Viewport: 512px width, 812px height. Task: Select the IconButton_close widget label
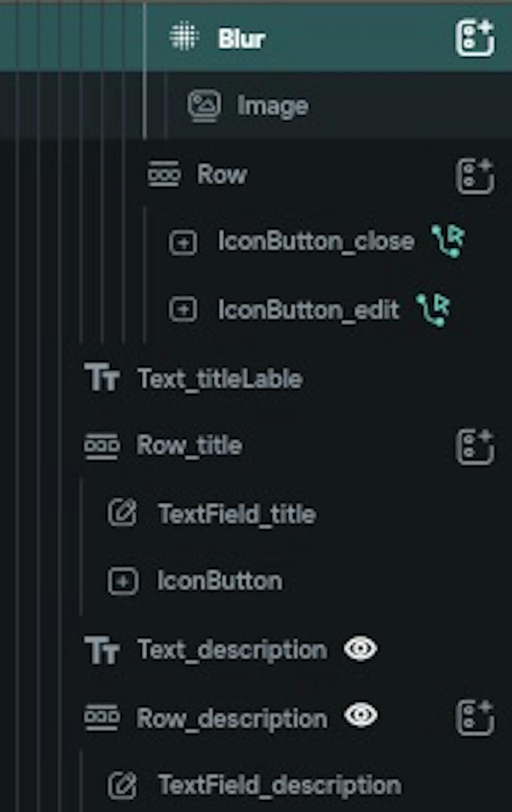pos(316,241)
